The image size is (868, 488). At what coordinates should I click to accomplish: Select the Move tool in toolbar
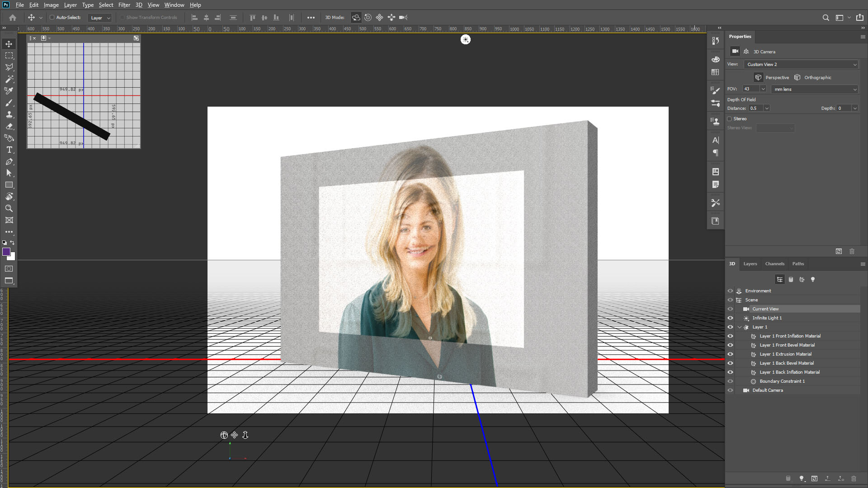(x=9, y=44)
